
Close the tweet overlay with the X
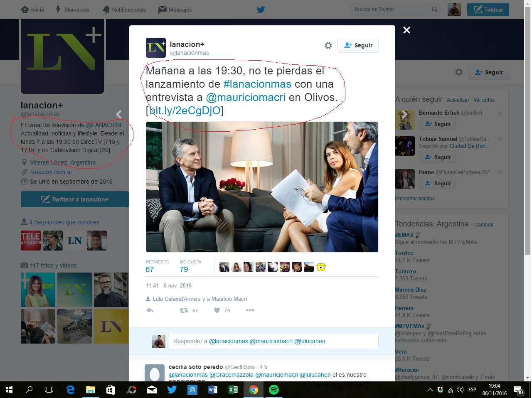(407, 30)
